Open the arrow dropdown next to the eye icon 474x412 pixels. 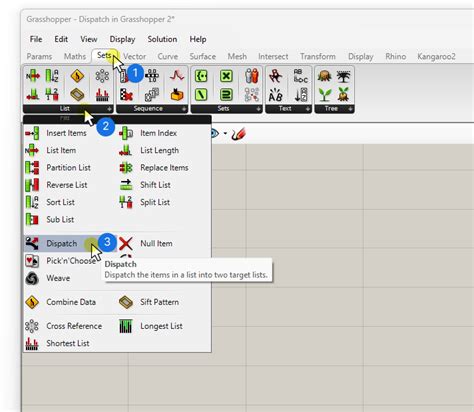point(225,134)
